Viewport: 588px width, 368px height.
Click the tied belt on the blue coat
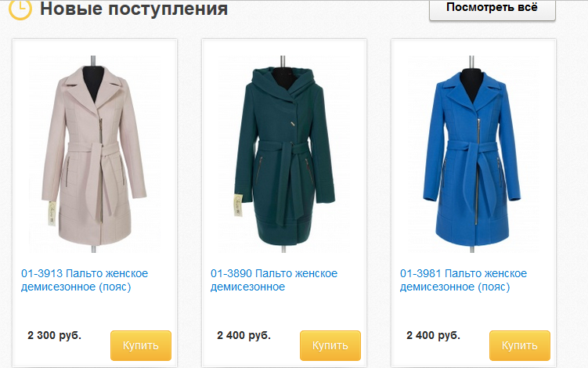[473, 165]
